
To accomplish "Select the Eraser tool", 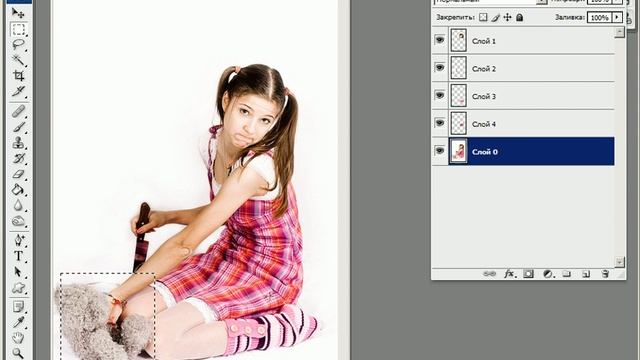I will pos(18,174).
